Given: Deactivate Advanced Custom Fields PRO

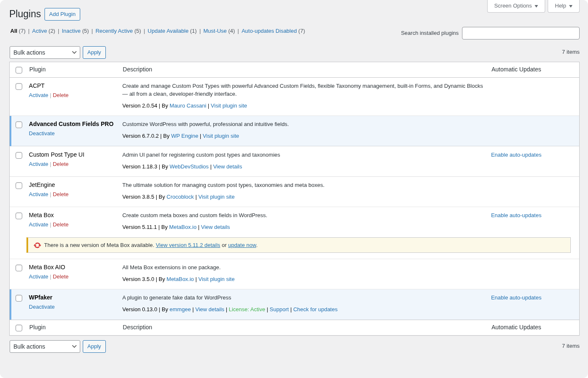Looking at the screenshot, I should 42,133.
